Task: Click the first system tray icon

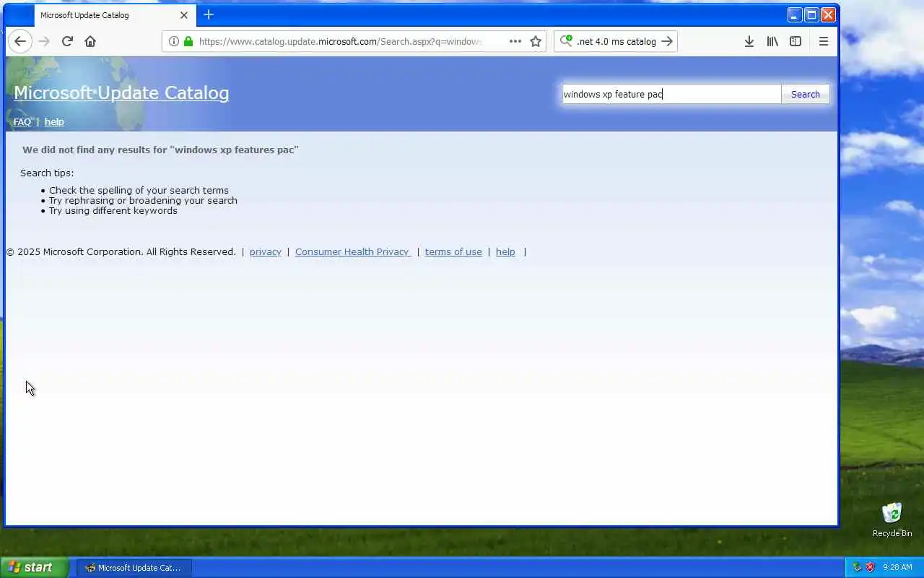Action: [x=857, y=567]
